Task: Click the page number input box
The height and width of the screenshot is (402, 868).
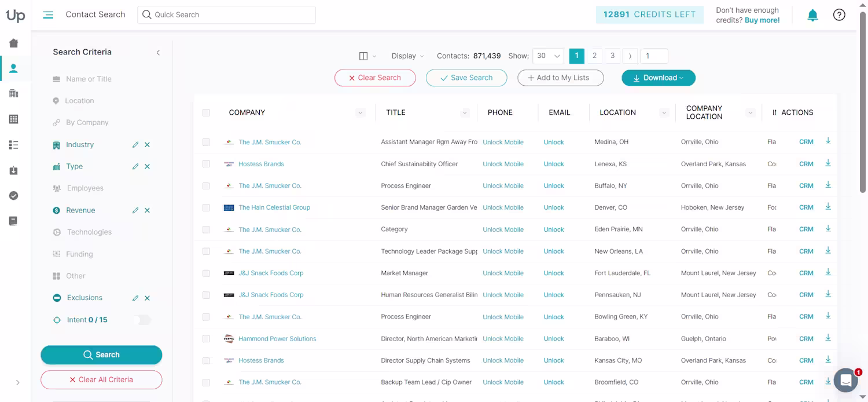Action: [x=654, y=56]
